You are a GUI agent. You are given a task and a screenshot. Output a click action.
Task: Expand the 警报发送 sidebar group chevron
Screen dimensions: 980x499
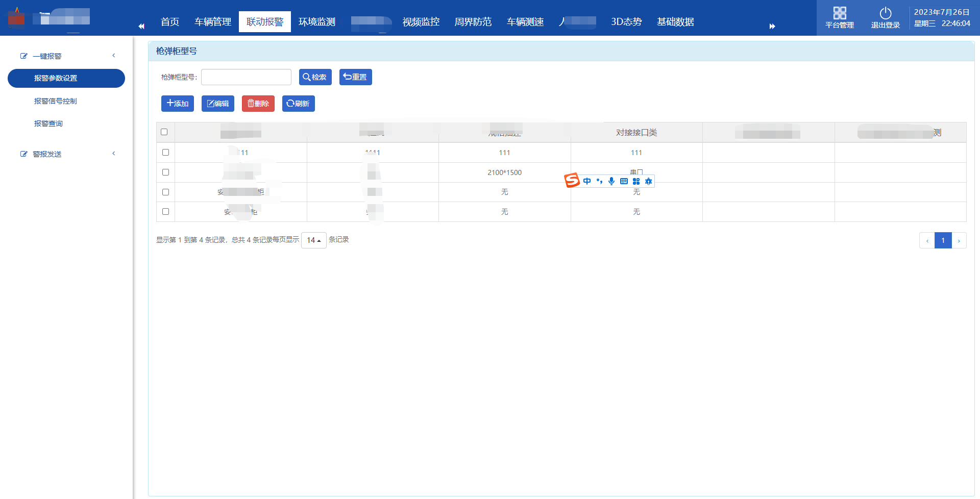(114, 154)
